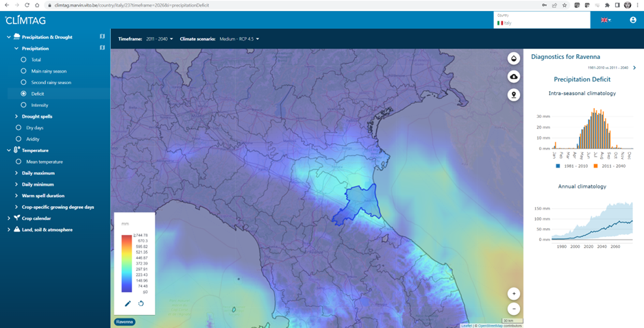Click the cloud download button on map
644x328 pixels.
point(513,77)
